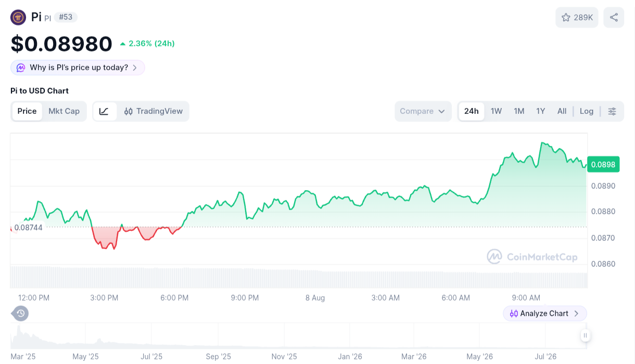Click the '6:00 AM' axis label
The height and width of the screenshot is (364, 635).
[455, 298]
